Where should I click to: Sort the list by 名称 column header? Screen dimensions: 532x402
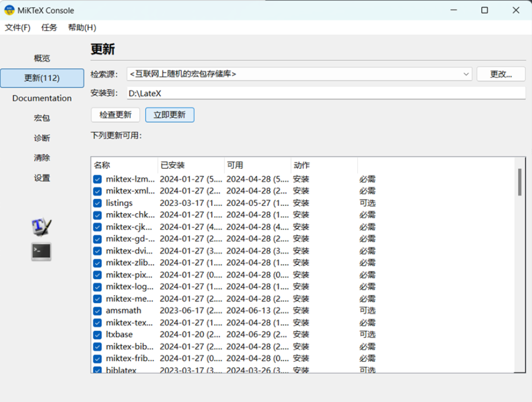(124, 165)
